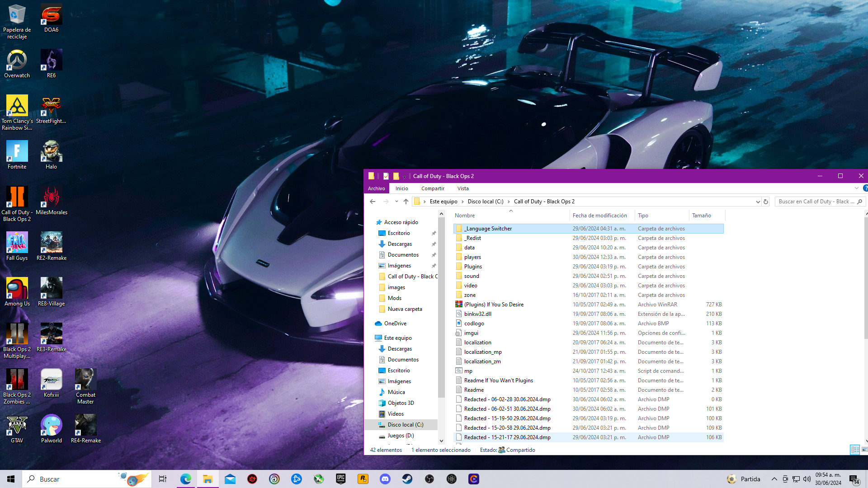Select the Palworld desktop icon

51,429
